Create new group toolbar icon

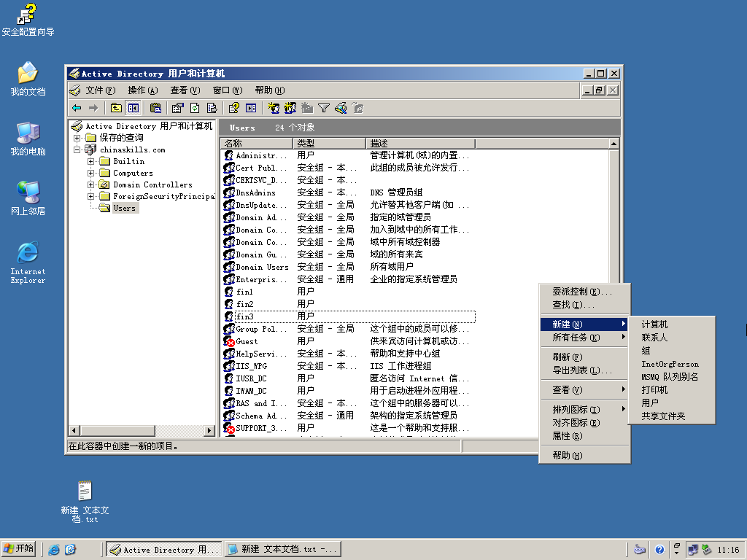pos(290,108)
